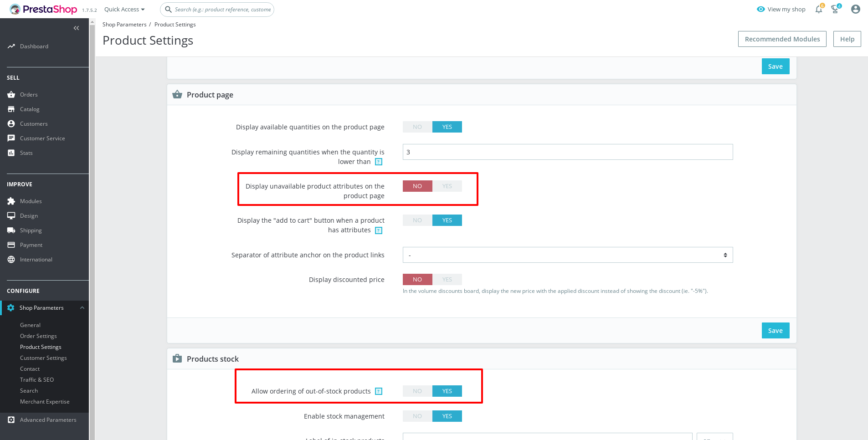
Task: Click the Customer Service chat icon
Action: 11,138
